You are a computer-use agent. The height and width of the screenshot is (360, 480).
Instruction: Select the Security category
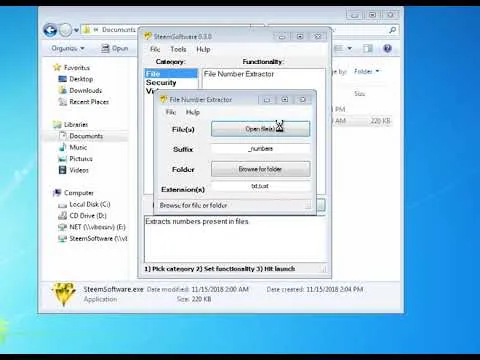pyautogui.click(x=161, y=82)
